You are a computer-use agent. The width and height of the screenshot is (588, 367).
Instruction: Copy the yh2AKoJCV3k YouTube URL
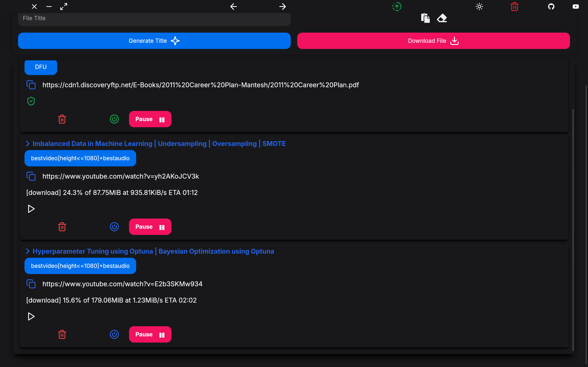point(31,176)
